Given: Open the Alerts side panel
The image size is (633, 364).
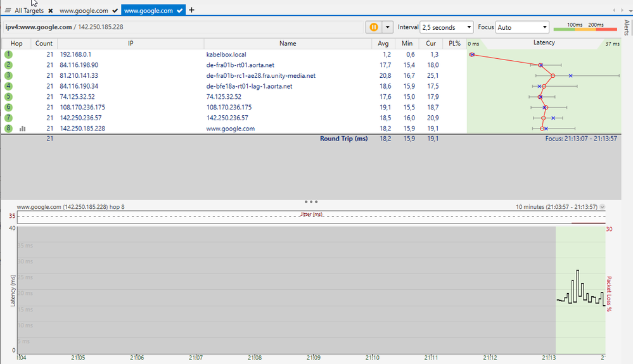Looking at the screenshot, I should click(x=627, y=27).
